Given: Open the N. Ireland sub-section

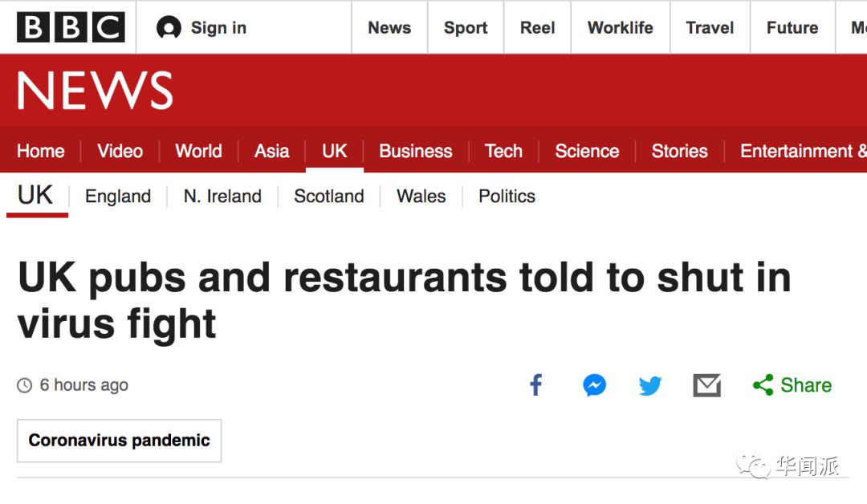Looking at the screenshot, I should [222, 197].
